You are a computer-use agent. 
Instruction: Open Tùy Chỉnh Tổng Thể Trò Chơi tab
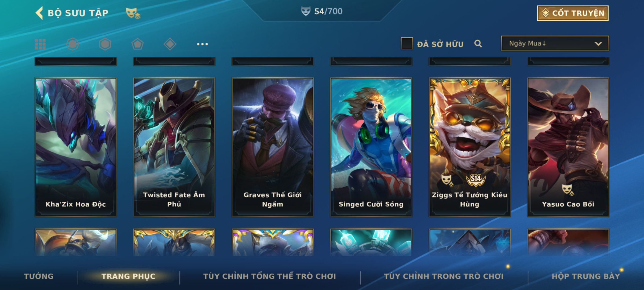[x=270, y=276]
